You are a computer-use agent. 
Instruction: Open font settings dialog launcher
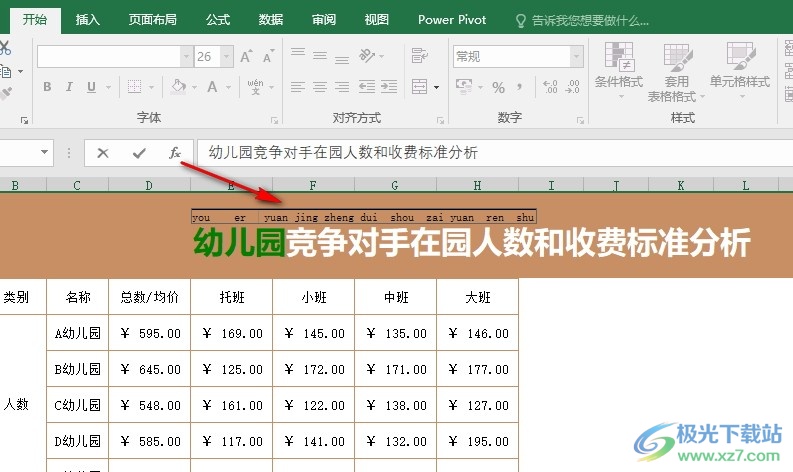(x=274, y=120)
